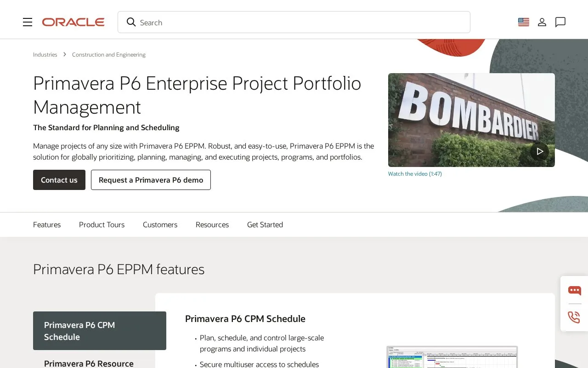The image size is (588, 368).
Task: Click the header chat bubble icon
Action: (560, 22)
